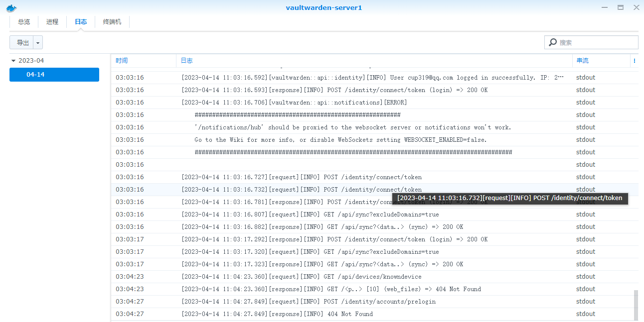Click the 串流 column header
Screen dimensions: 644x322
point(602,61)
